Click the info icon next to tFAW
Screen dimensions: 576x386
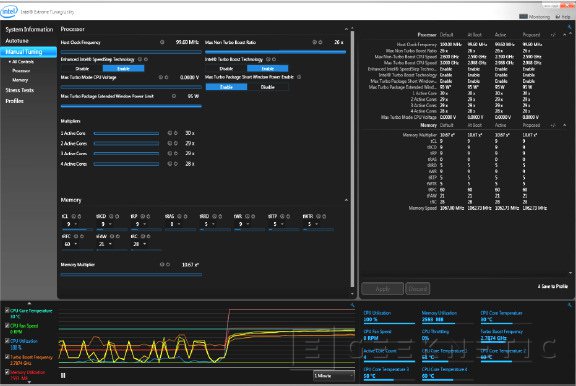[x=112, y=236]
